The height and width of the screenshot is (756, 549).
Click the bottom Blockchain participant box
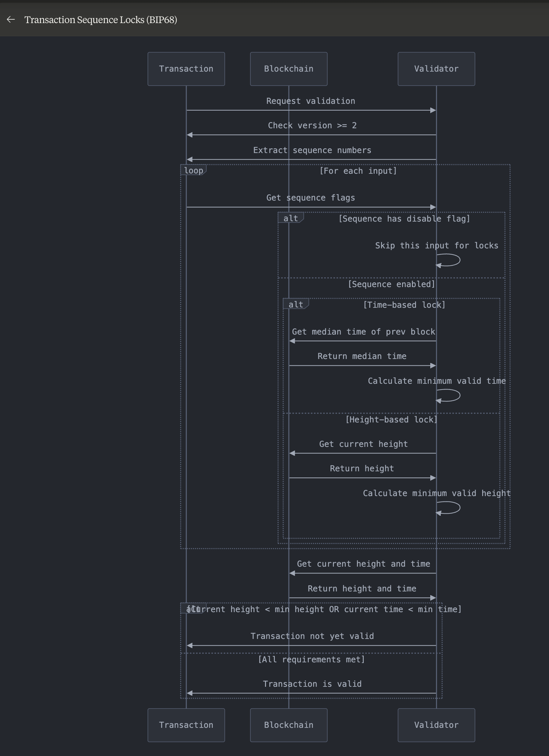coord(288,725)
